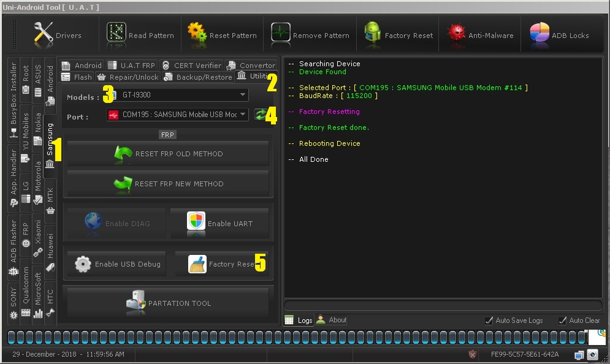Image resolution: width=610 pixels, height=364 pixels.
Task: Toggle the Auto Clear checkbox
Action: point(562,320)
